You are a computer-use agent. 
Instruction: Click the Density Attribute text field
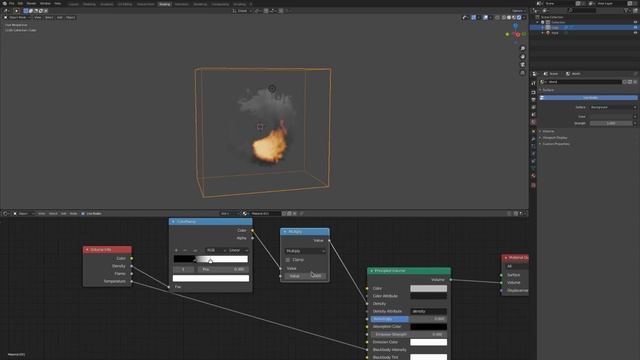click(x=428, y=311)
